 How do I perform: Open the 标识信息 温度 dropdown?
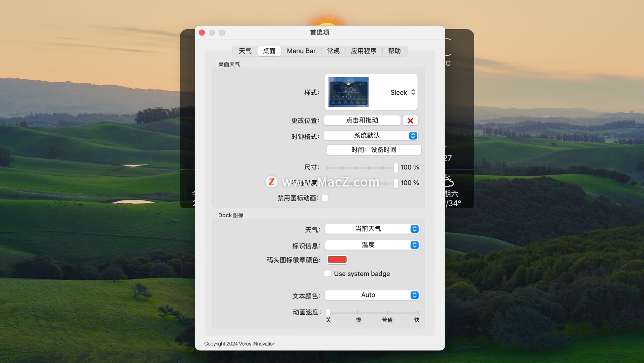[x=372, y=245]
